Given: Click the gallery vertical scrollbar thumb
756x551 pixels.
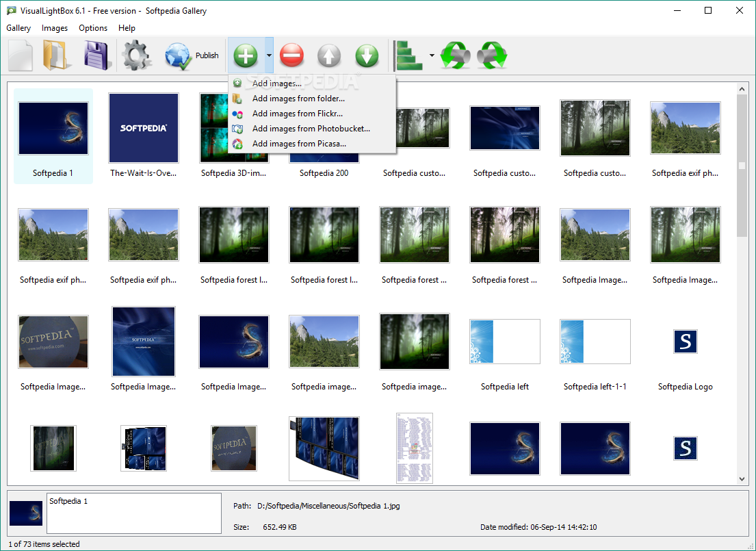Looking at the screenshot, I should tap(742, 166).
